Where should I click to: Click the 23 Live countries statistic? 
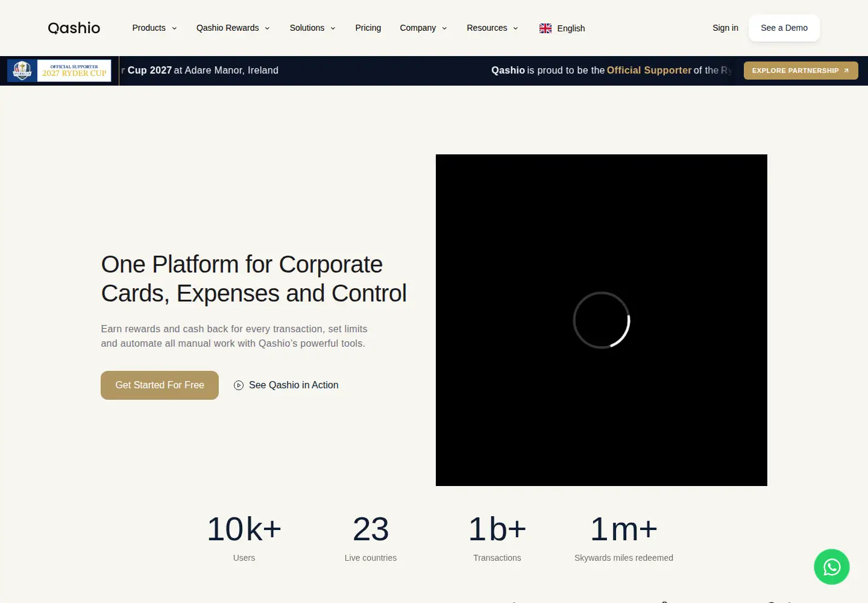tap(371, 538)
